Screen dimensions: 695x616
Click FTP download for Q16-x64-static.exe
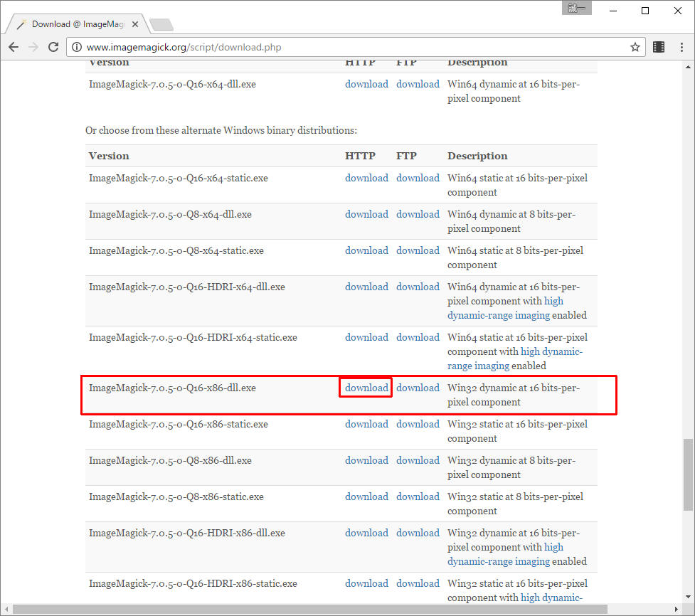pos(418,178)
